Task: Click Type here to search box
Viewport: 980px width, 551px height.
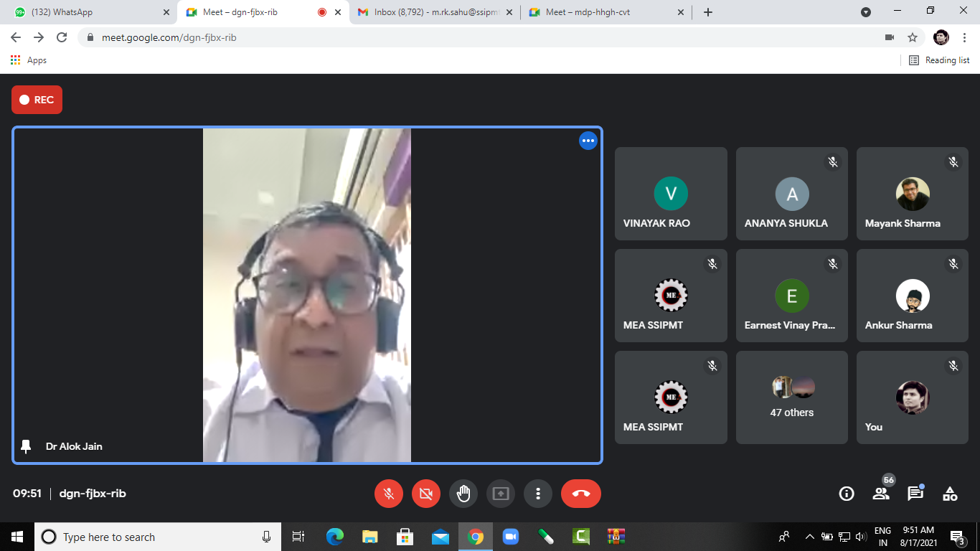Action: tap(158, 537)
